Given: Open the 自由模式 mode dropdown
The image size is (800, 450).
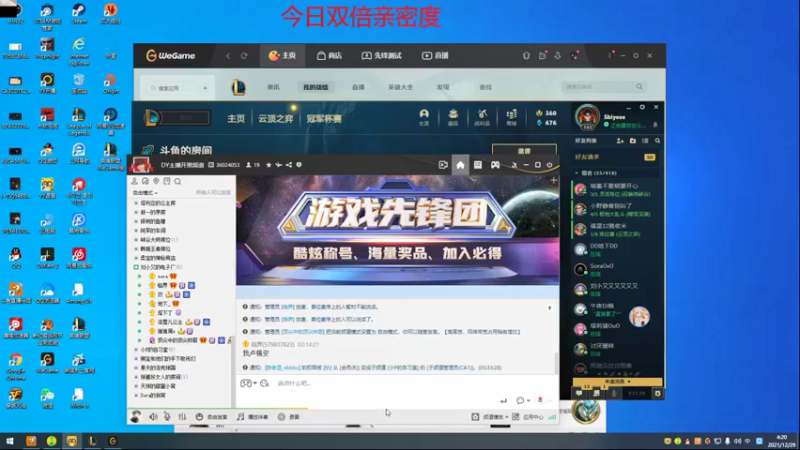Looking at the screenshot, I should click(x=145, y=193).
